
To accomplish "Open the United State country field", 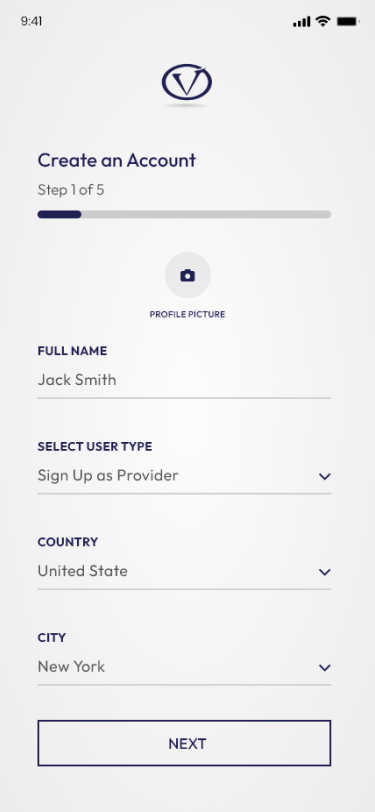I will tap(184, 572).
